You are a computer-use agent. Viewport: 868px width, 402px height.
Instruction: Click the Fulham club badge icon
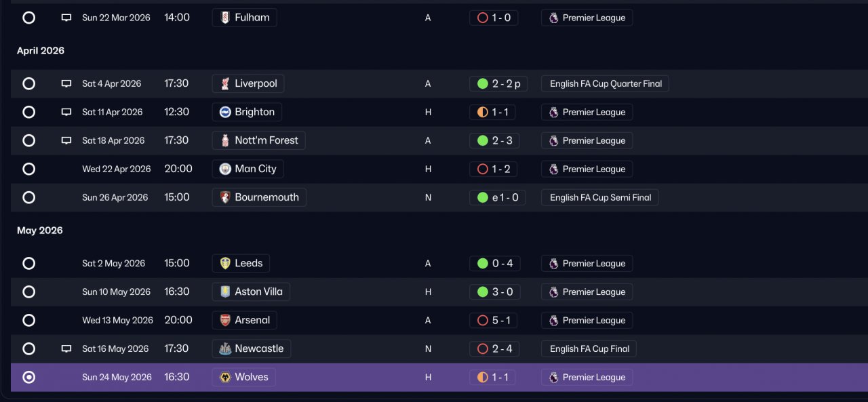[225, 18]
